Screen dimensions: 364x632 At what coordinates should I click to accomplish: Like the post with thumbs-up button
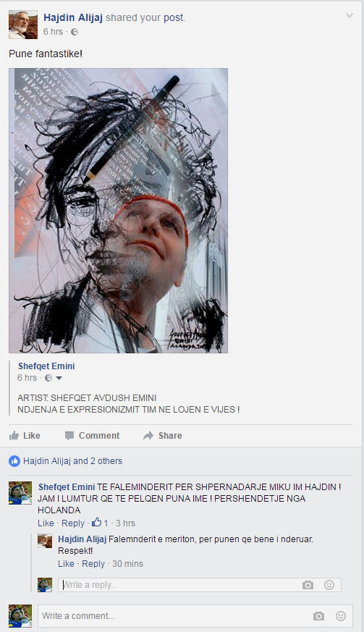pyautogui.click(x=25, y=435)
